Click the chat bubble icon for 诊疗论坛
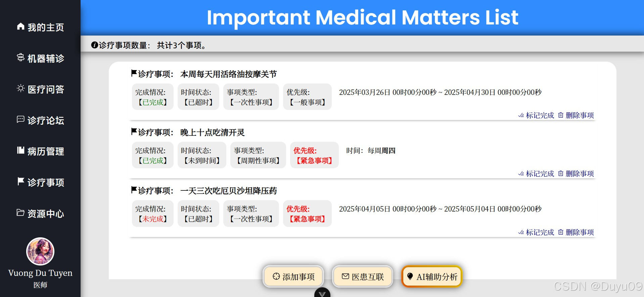The image size is (644, 297). pos(21,119)
